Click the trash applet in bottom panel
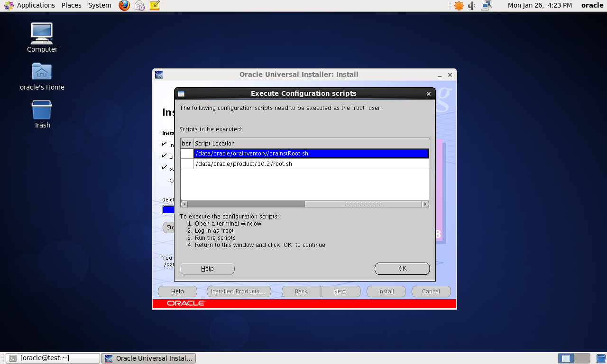 (600, 358)
